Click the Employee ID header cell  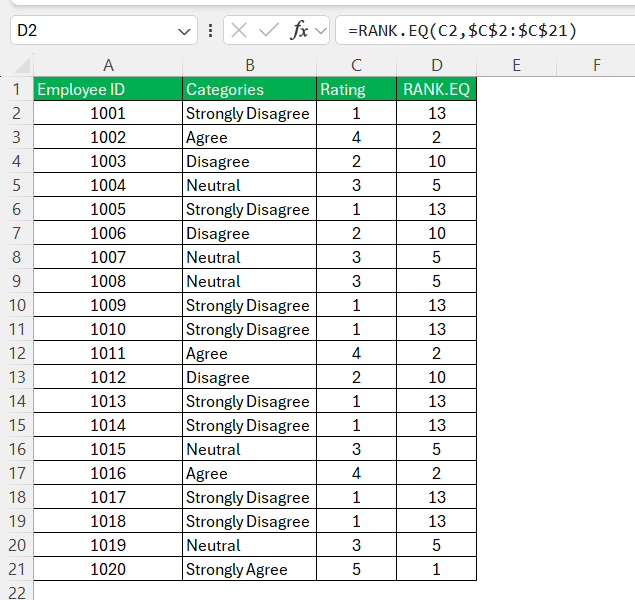(108, 89)
